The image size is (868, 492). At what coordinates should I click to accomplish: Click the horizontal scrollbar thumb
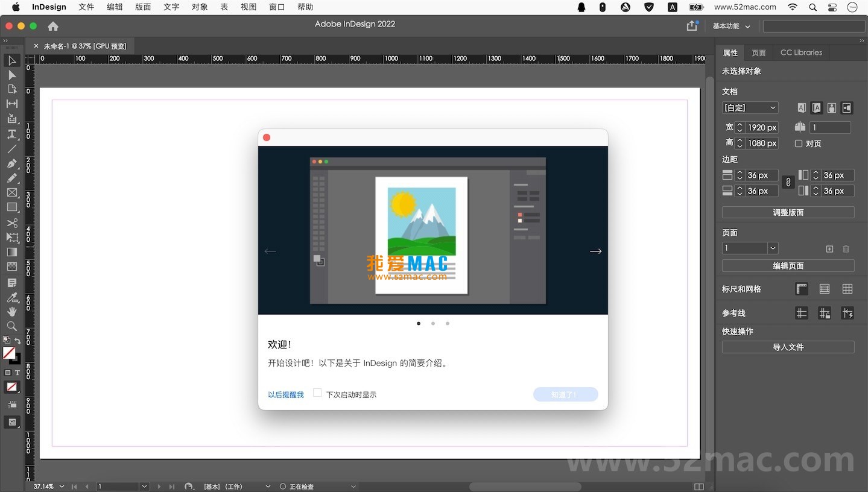[525, 487]
